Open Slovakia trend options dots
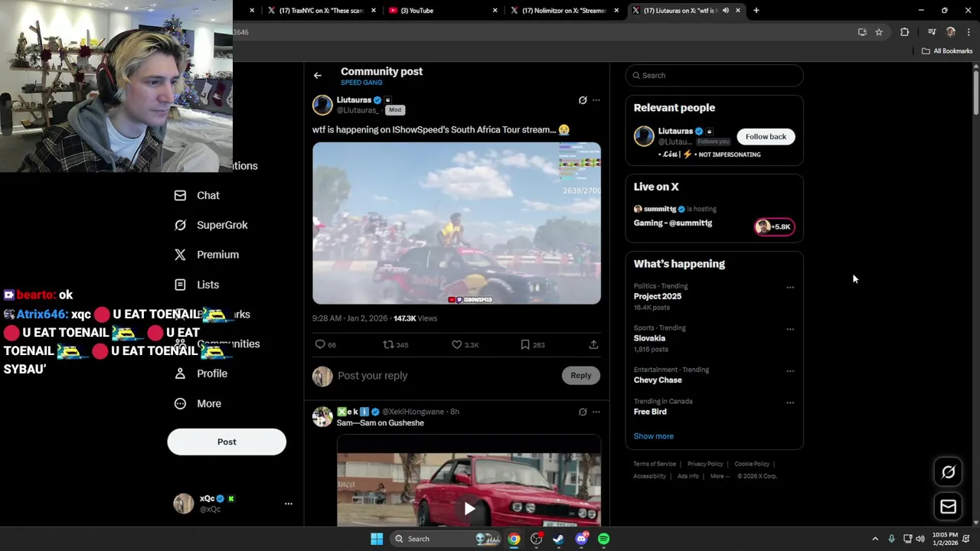Viewport: 980px width, 551px height. coord(790,329)
